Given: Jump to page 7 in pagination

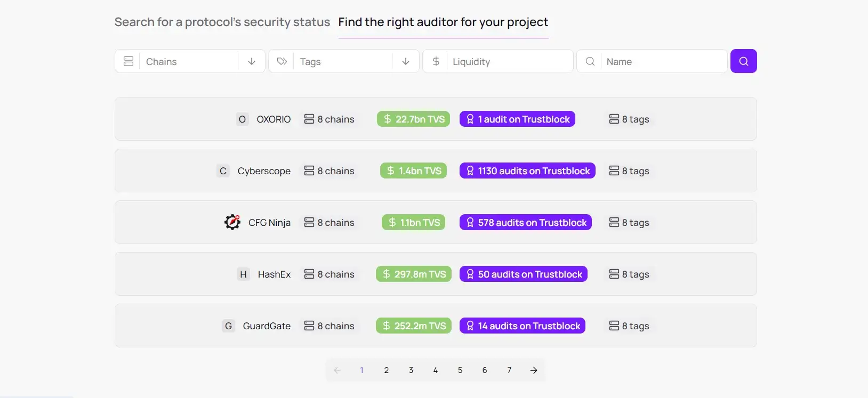Looking at the screenshot, I should [x=509, y=370].
